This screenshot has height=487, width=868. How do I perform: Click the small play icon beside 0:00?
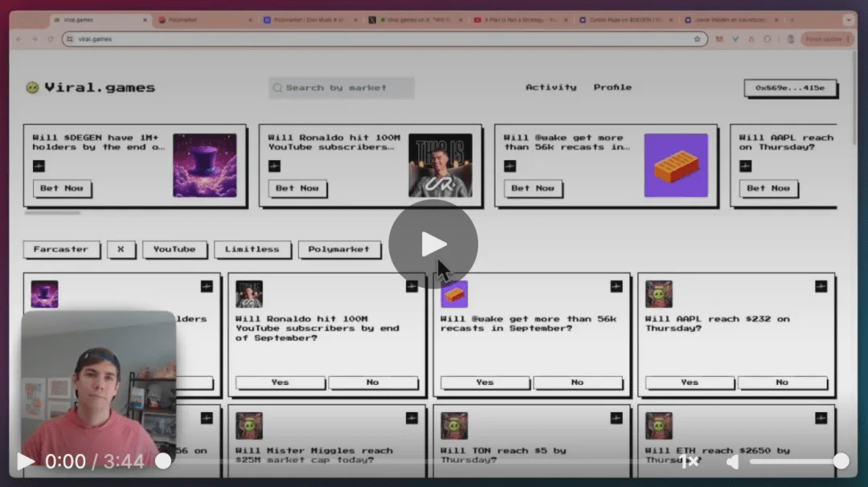pos(25,461)
